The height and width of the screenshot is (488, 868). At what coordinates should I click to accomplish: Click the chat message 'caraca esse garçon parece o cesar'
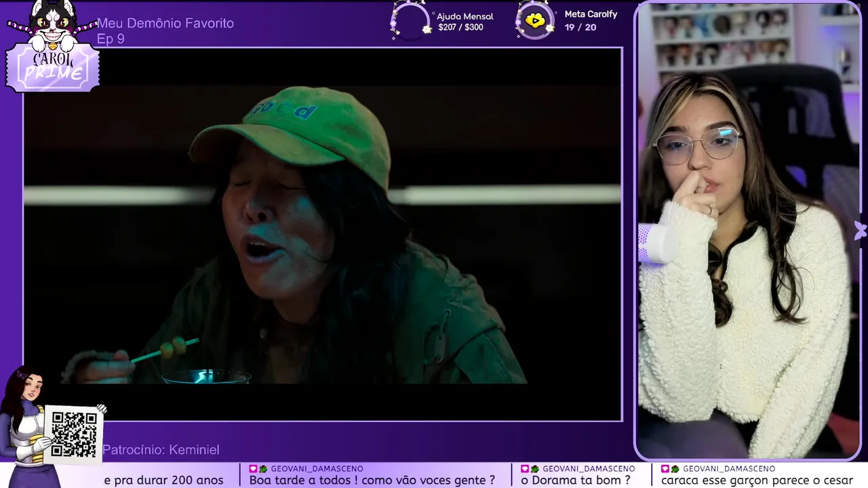point(757,480)
